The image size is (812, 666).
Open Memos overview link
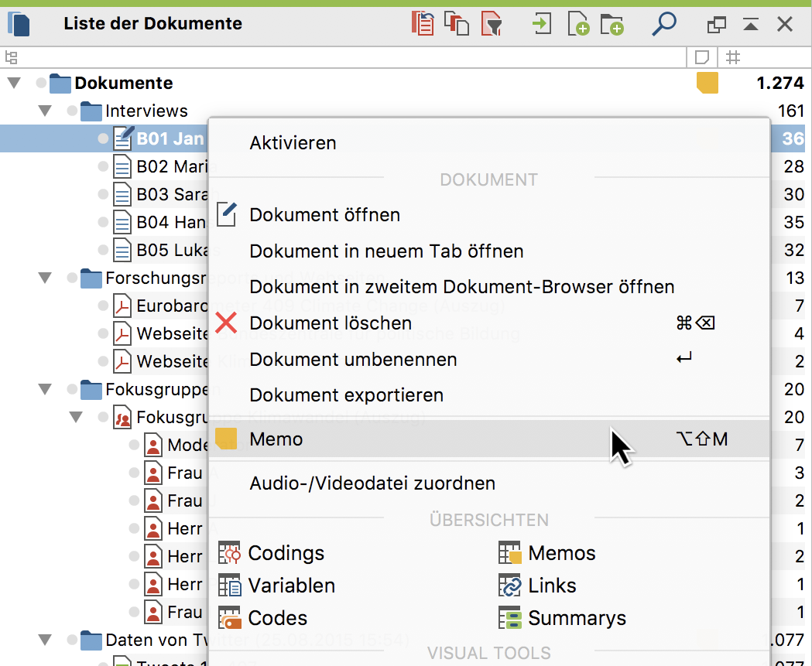coord(562,552)
